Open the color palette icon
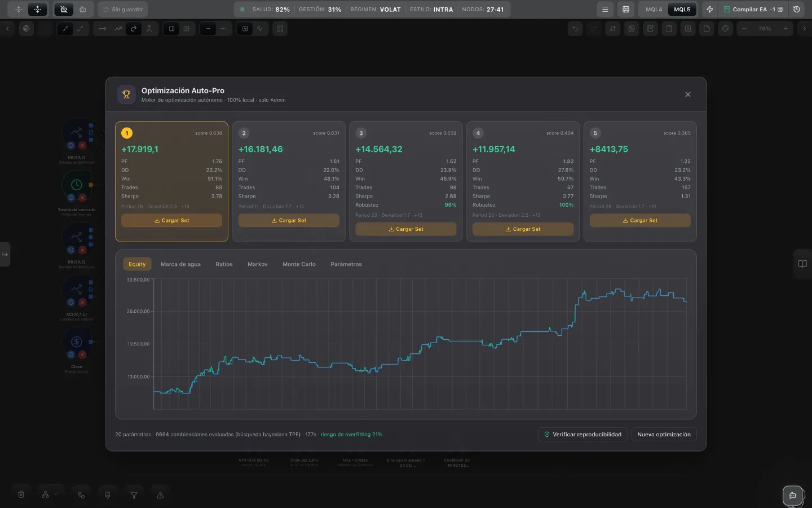This screenshot has height=508, width=812. pyautogui.click(x=725, y=29)
